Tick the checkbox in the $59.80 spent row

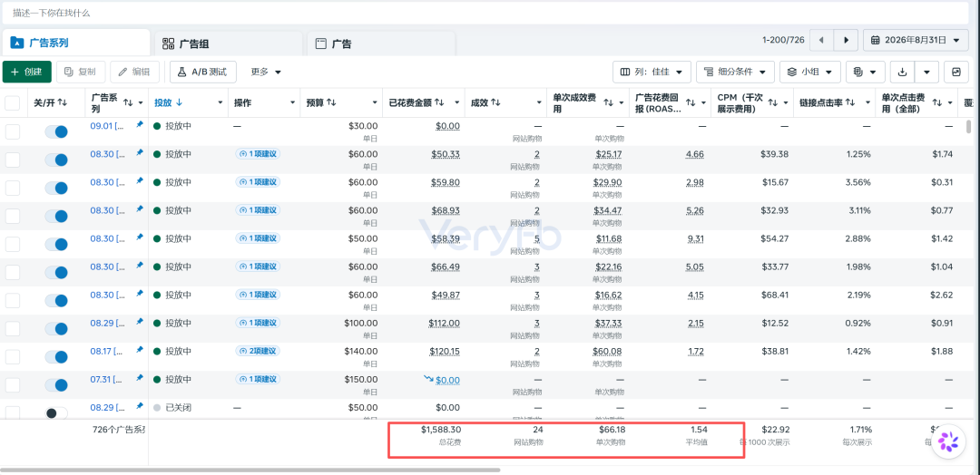[13, 188]
